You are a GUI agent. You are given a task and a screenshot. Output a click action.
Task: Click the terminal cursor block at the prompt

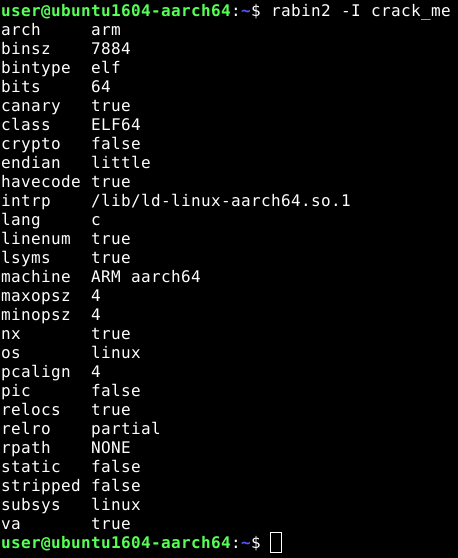276,543
